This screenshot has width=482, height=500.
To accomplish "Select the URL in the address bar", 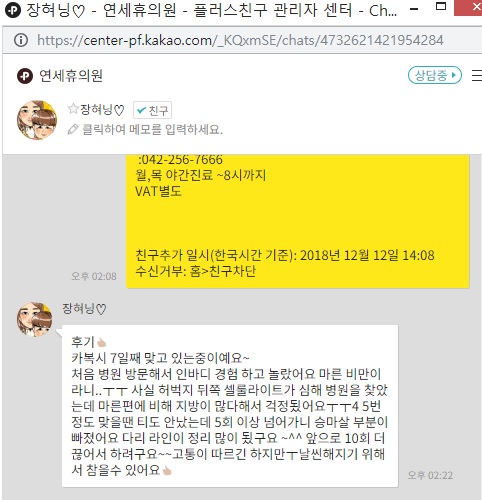I will click(x=240, y=40).
